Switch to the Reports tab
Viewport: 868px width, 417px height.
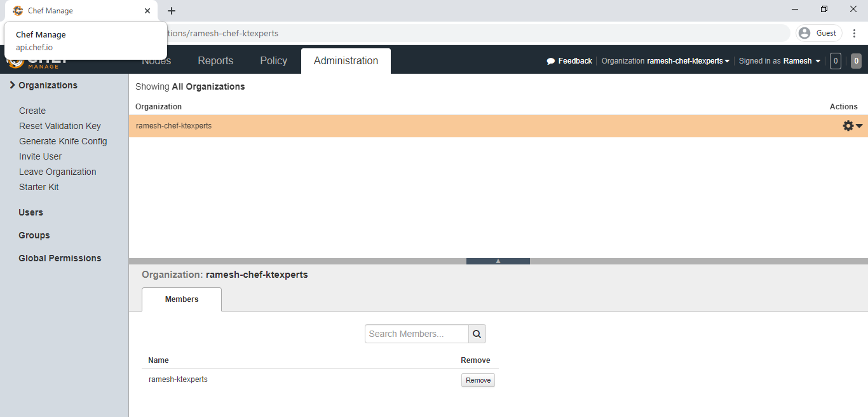pyautogui.click(x=215, y=61)
